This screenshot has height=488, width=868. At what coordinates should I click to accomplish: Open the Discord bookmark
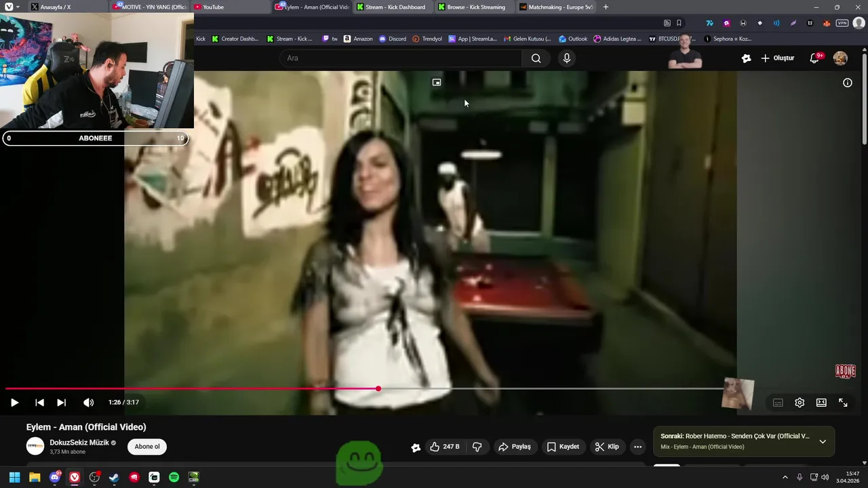[393, 39]
